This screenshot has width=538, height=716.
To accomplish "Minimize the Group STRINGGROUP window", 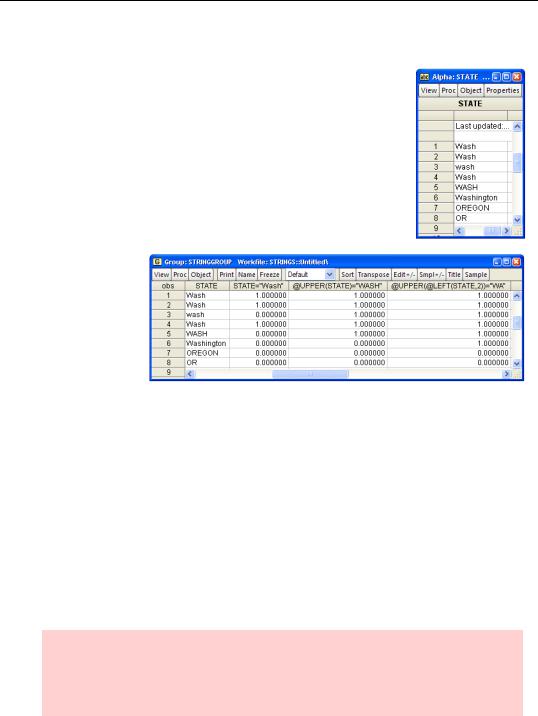I will click(497, 262).
